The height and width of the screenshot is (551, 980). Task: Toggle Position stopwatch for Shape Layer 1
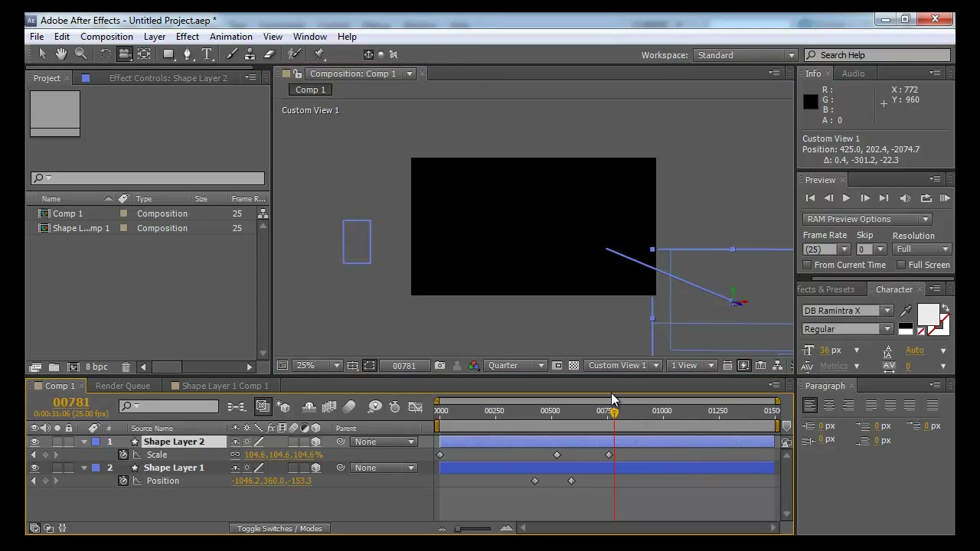[x=122, y=481]
